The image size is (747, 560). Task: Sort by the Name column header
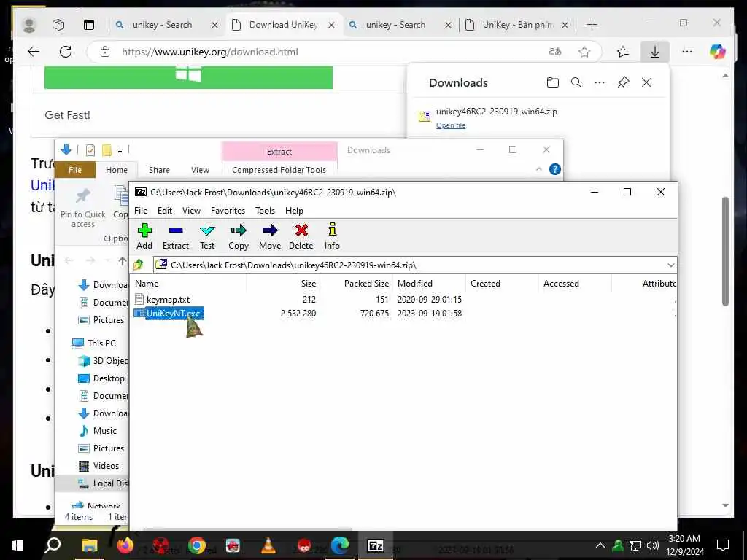189,284
